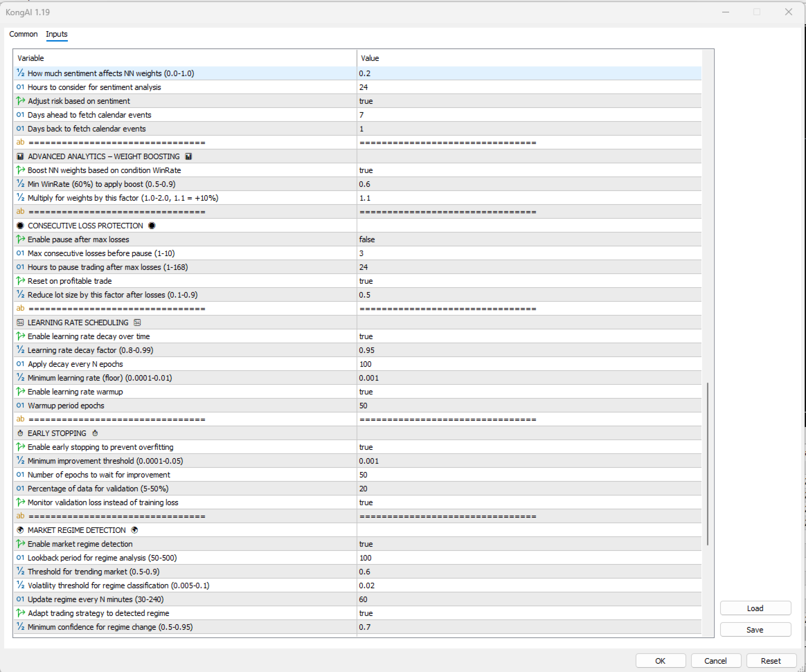Click the chart icon left of ADVANCED ANALYTICS
Image resolution: width=806 pixels, height=672 pixels.
(20, 156)
